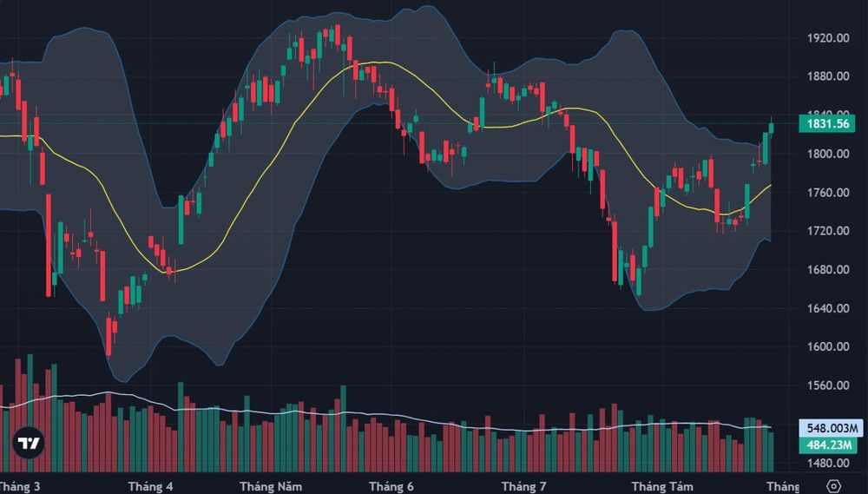The width and height of the screenshot is (868, 494).
Task: Select the Tháng Tám date marker
Action: coord(662,487)
